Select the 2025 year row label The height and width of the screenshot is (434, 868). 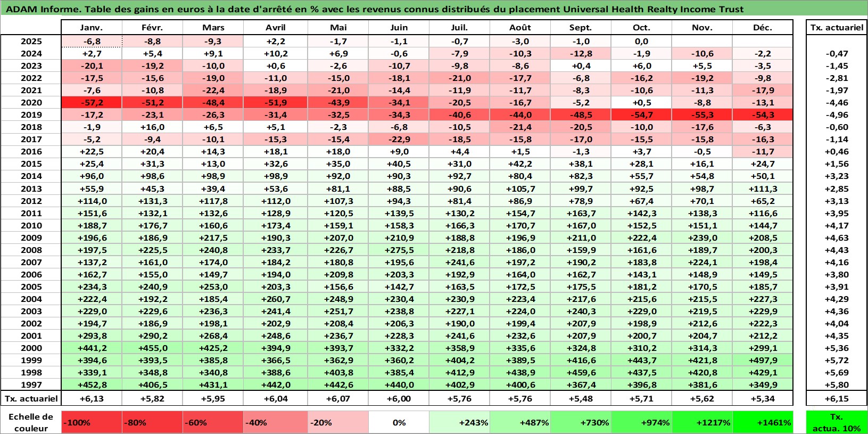31,41
